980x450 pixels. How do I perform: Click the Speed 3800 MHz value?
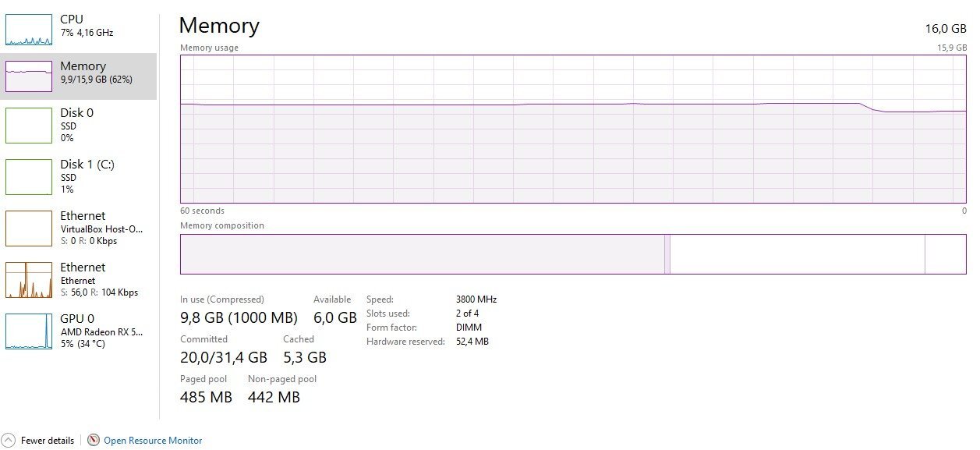pos(476,299)
